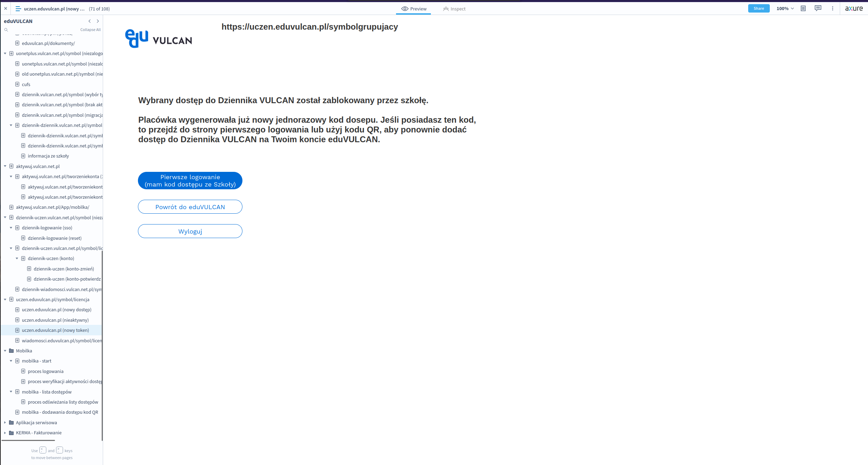The image size is (868, 465).
Task: Click the Pierwsze logowanie button
Action: pos(190,181)
